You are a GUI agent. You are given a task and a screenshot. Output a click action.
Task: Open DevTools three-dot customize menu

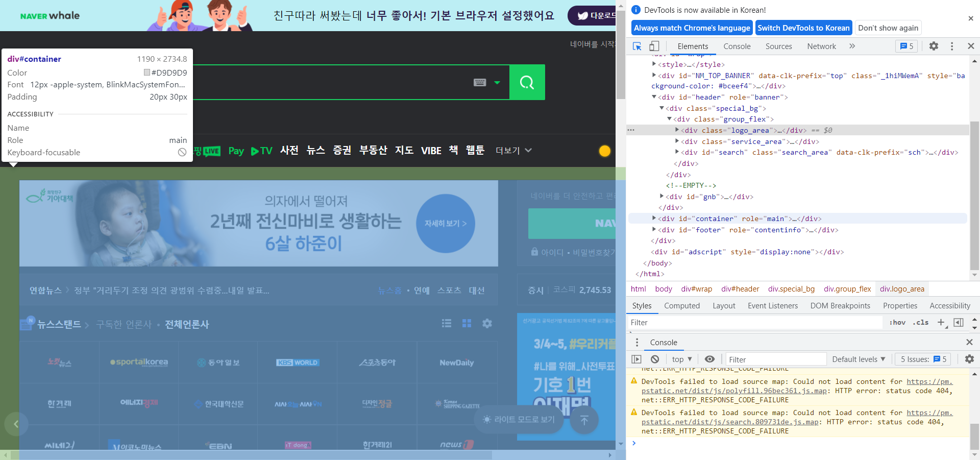[x=952, y=46]
